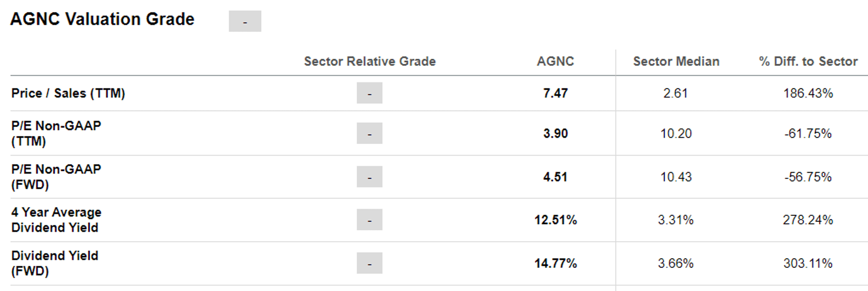The height and width of the screenshot is (291, 868).
Task: Click the grade badge for P/E Non-GAAP (FWD)
Action: pos(369,177)
